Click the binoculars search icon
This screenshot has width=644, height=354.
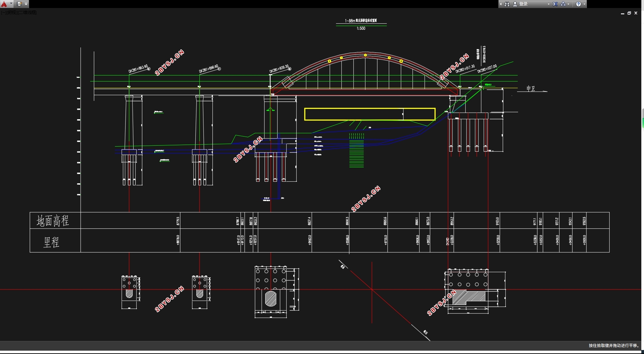tap(507, 4)
